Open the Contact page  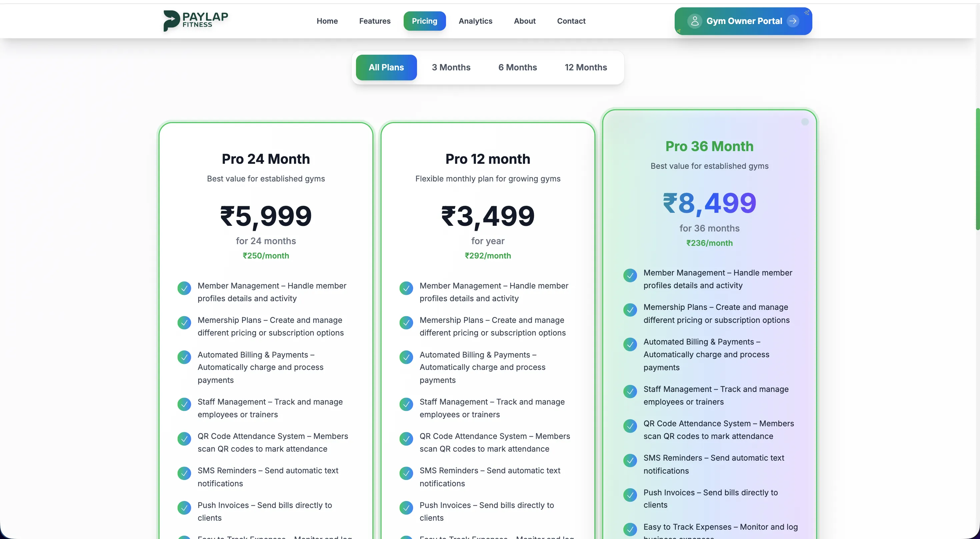pyautogui.click(x=571, y=21)
